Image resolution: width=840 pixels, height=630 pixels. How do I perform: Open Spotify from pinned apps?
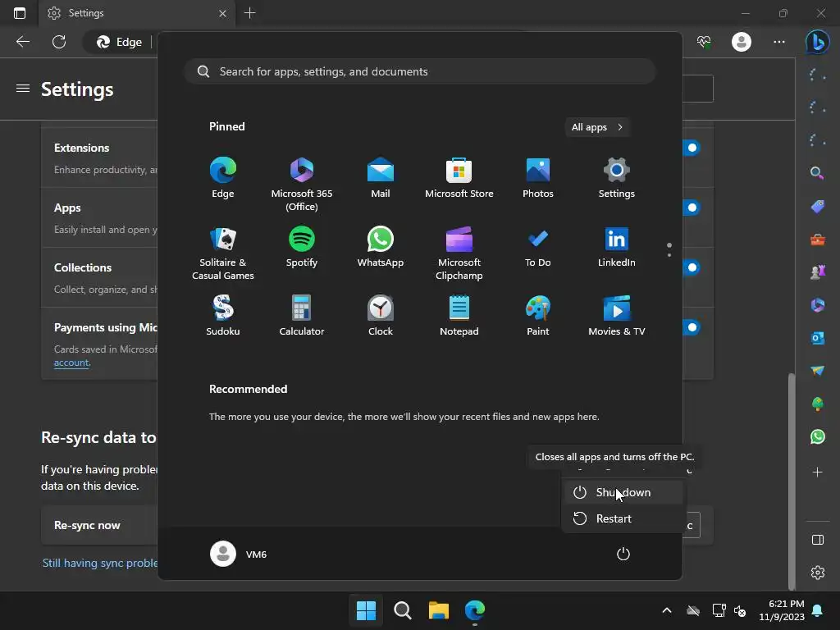(302, 248)
